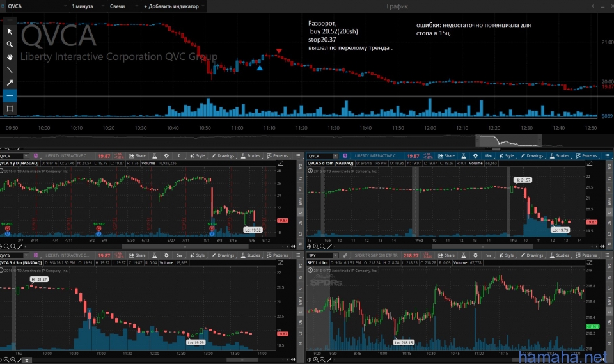Zoom out on the 15m chart

(322, 246)
